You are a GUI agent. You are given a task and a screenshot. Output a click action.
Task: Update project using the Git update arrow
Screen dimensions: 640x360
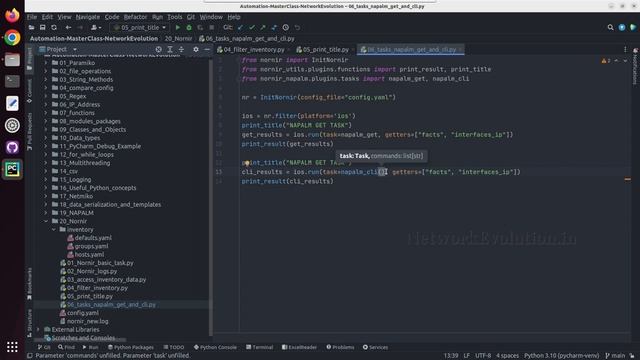[x=240, y=27]
